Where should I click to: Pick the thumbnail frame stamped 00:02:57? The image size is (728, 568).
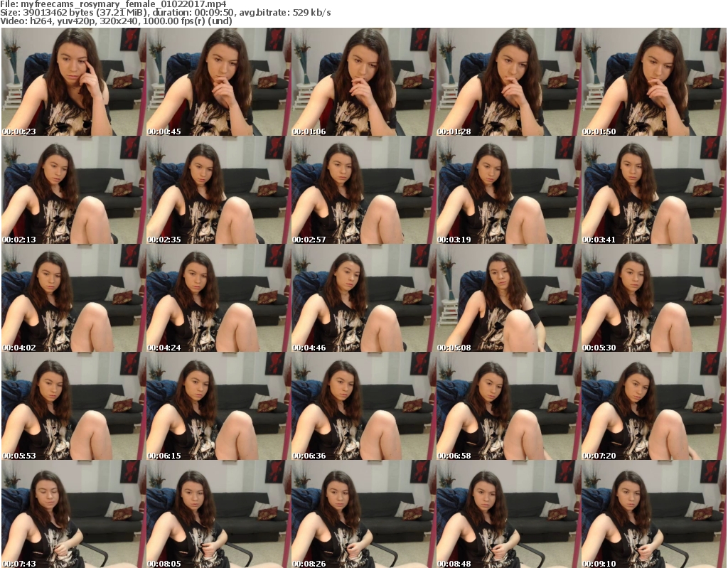click(363, 190)
